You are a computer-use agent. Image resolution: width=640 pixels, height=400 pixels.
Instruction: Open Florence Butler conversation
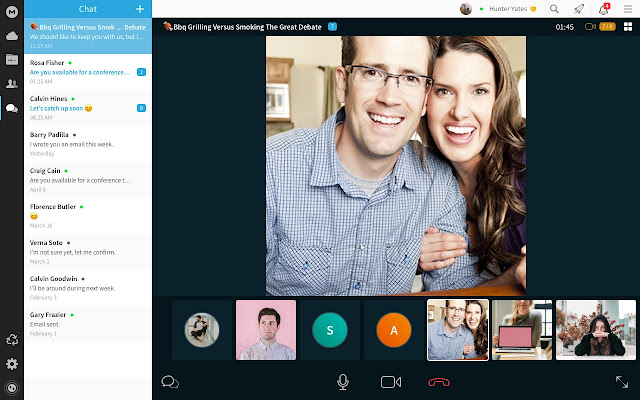coord(88,216)
